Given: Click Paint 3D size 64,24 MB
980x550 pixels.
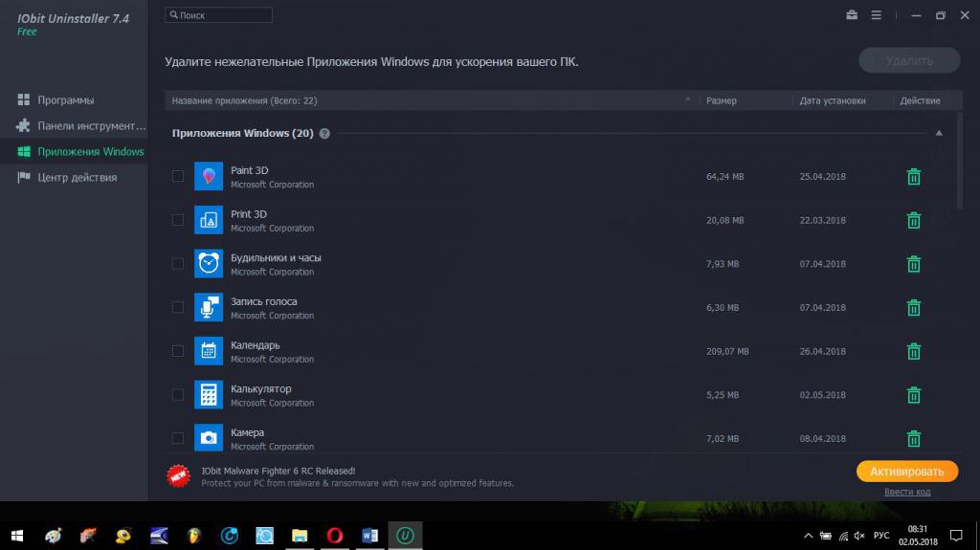Looking at the screenshot, I should tap(725, 177).
